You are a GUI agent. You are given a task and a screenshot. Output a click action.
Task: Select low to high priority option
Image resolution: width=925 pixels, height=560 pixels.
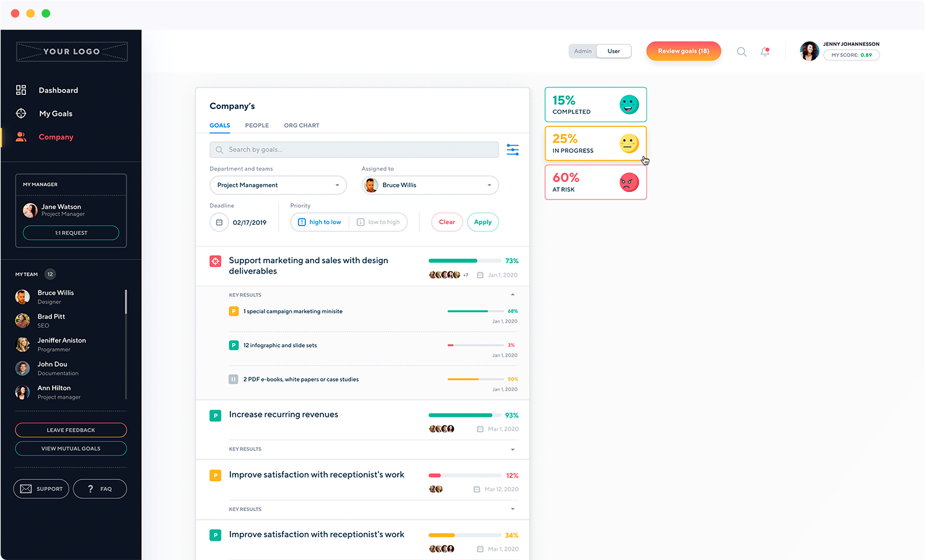click(379, 222)
